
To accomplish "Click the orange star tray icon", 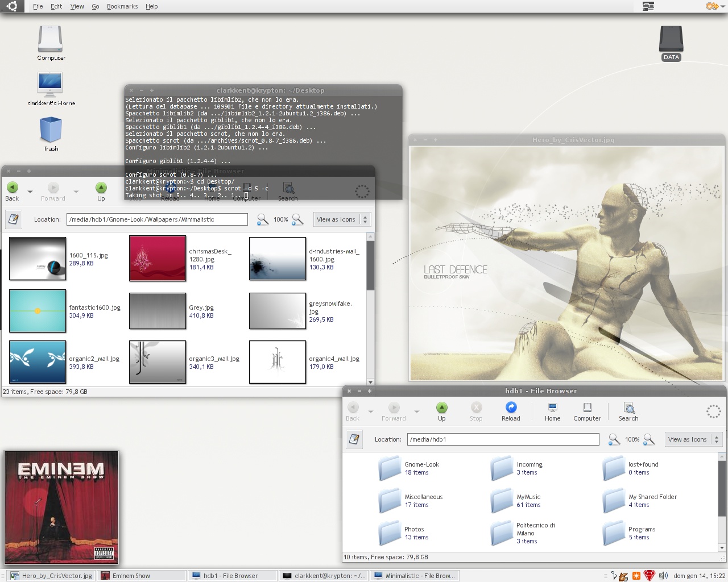I will (636, 576).
